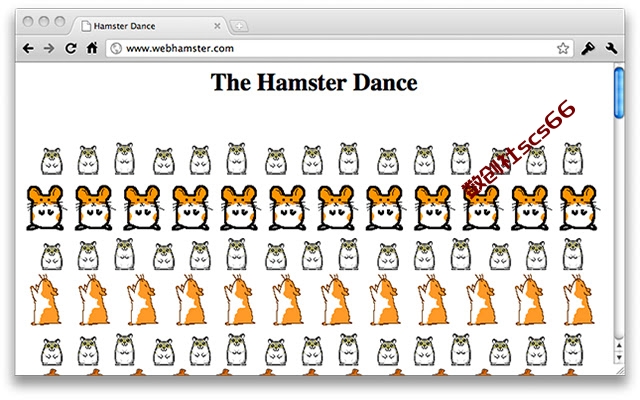The image size is (640, 400).
Task: Click the green zoom window button
Action: pyautogui.click(x=60, y=21)
